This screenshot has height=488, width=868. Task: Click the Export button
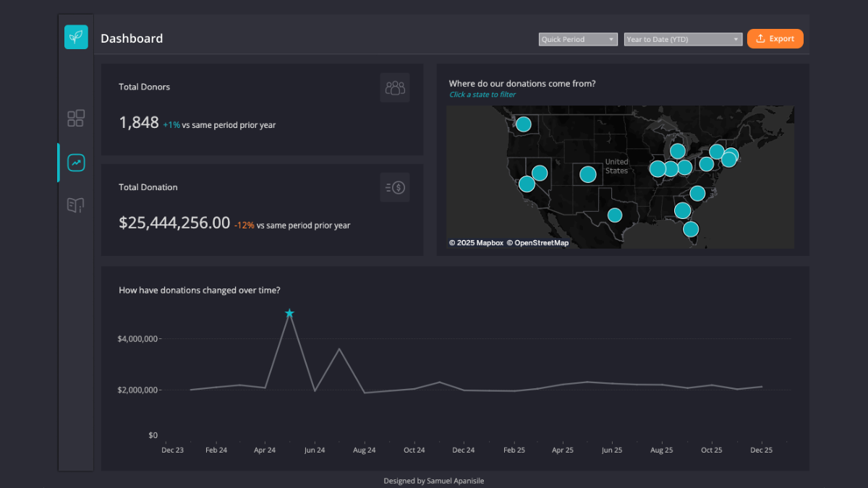775,38
